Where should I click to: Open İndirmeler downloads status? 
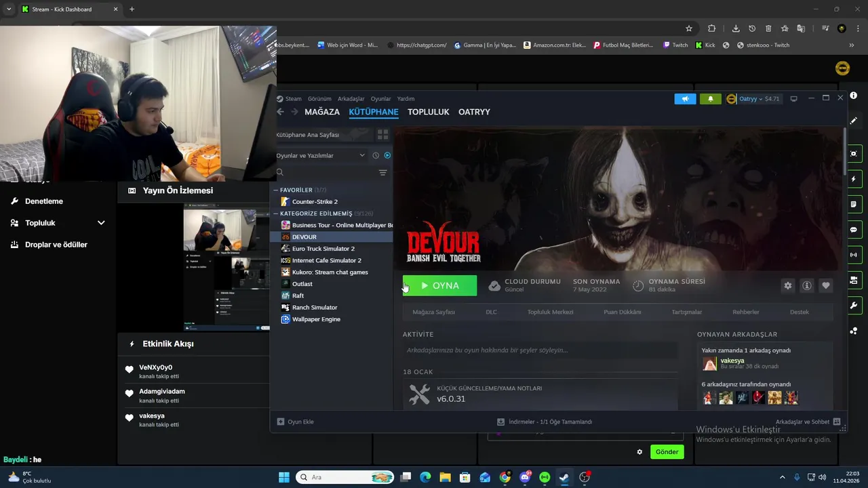click(x=545, y=422)
